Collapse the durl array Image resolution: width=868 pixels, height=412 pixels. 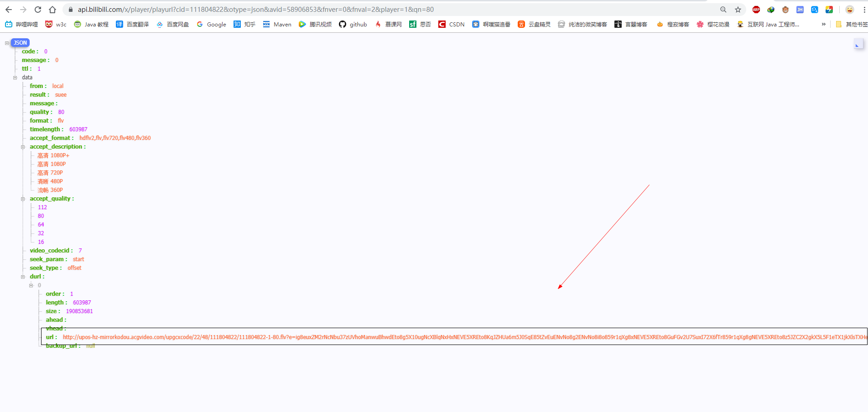click(23, 277)
